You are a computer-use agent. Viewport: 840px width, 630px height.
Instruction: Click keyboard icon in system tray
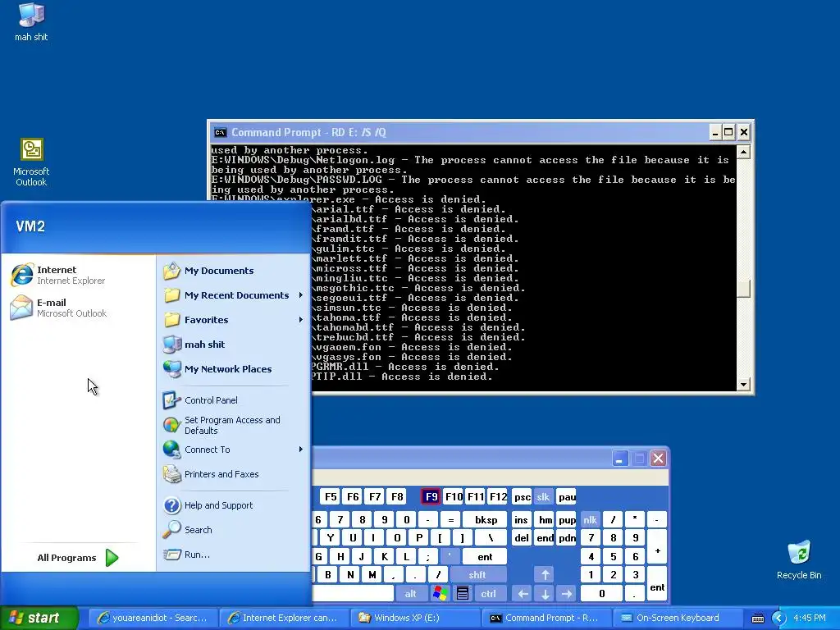tap(757, 619)
